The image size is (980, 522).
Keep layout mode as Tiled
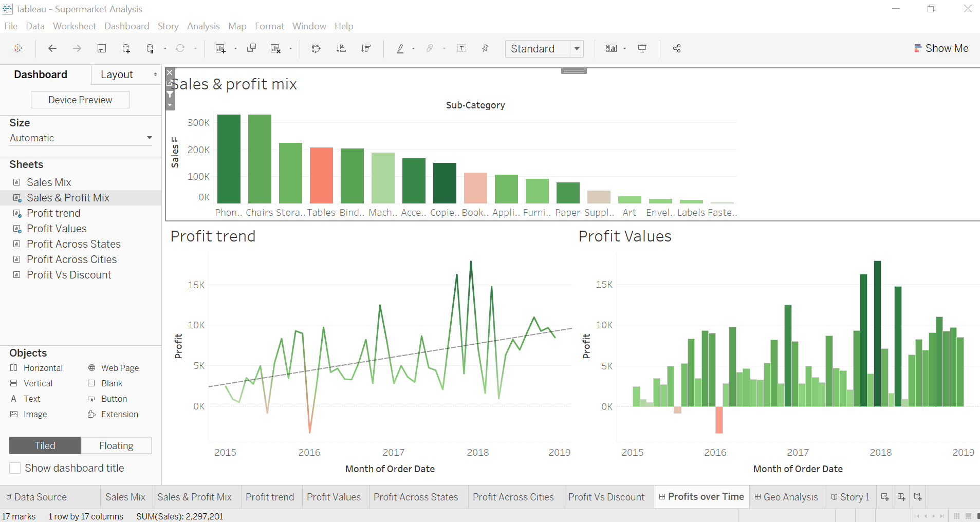(x=44, y=445)
